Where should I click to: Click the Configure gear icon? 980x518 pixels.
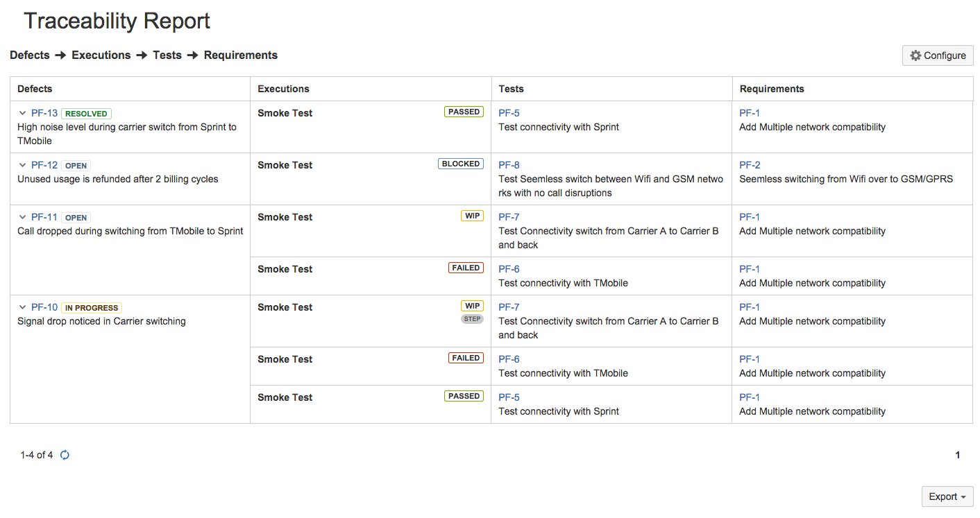click(915, 55)
